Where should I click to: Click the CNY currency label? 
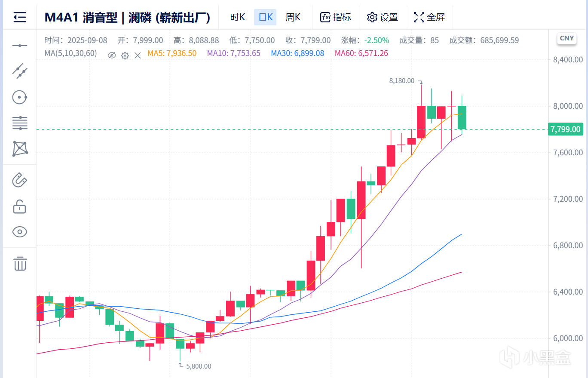pyautogui.click(x=567, y=38)
